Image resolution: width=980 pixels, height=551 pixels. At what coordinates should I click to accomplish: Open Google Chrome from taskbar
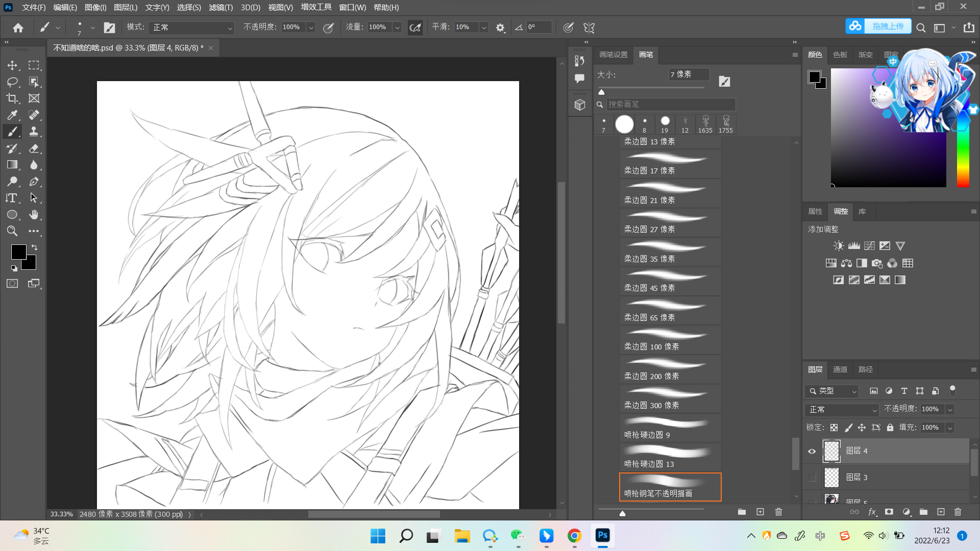click(574, 536)
